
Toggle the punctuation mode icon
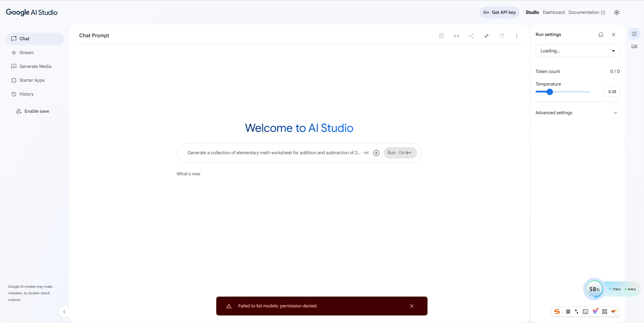[x=576, y=312]
